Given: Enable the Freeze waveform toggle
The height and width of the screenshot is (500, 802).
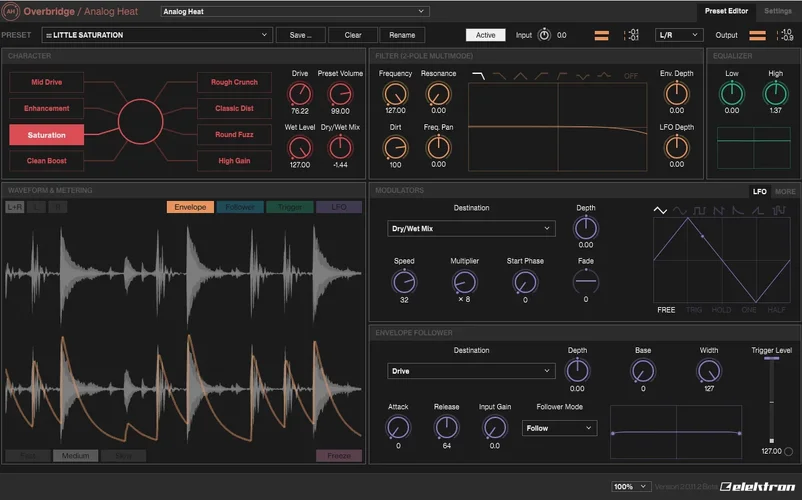Looking at the screenshot, I should 339,456.
